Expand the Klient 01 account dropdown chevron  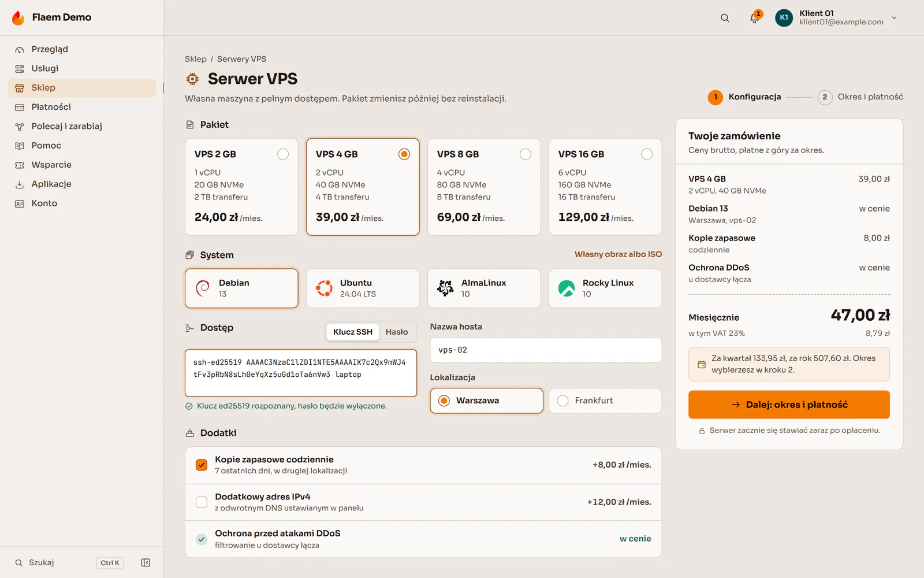point(894,18)
